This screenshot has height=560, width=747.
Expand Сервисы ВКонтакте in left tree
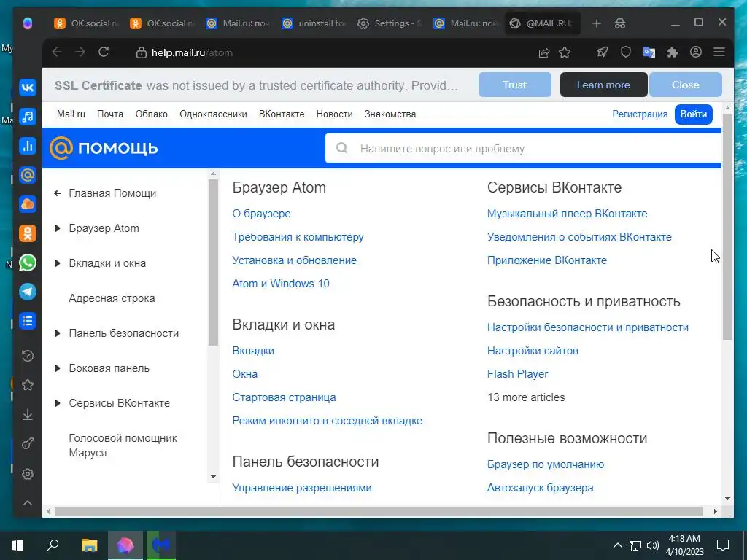click(57, 403)
